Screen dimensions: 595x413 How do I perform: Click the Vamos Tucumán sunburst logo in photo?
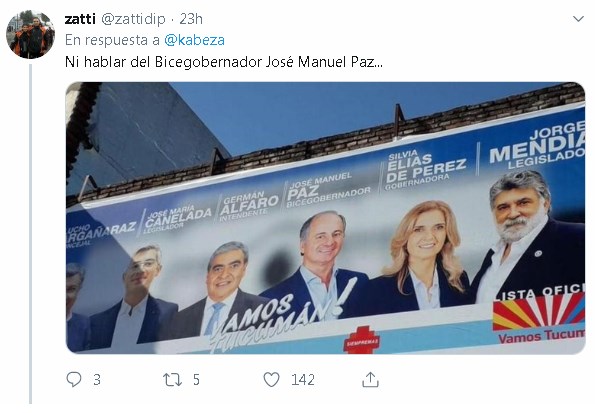point(539,311)
